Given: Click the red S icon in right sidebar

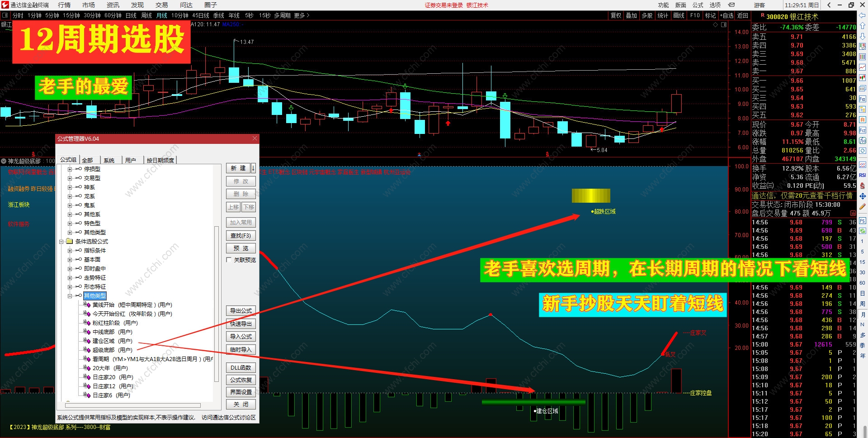Looking at the screenshot, I should point(863,186).
